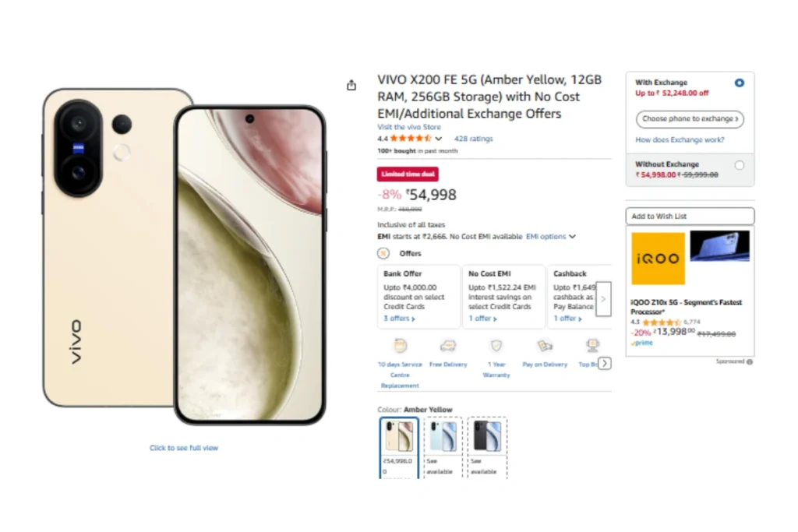This screenshot has width=798, height=532.
Task: Choose the black colour variant swatch
Action: coord(487,436)
